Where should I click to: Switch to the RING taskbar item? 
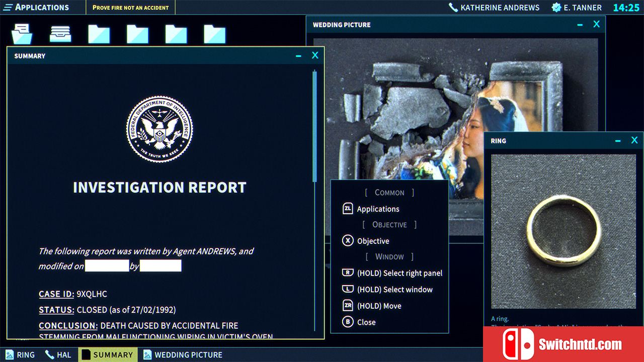tap(20, 354)
